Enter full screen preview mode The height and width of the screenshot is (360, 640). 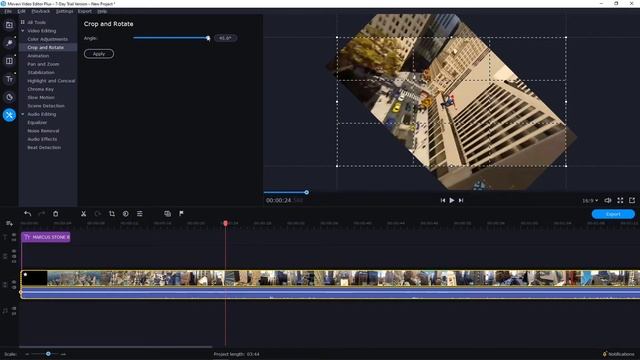click(x=620, y=200)
